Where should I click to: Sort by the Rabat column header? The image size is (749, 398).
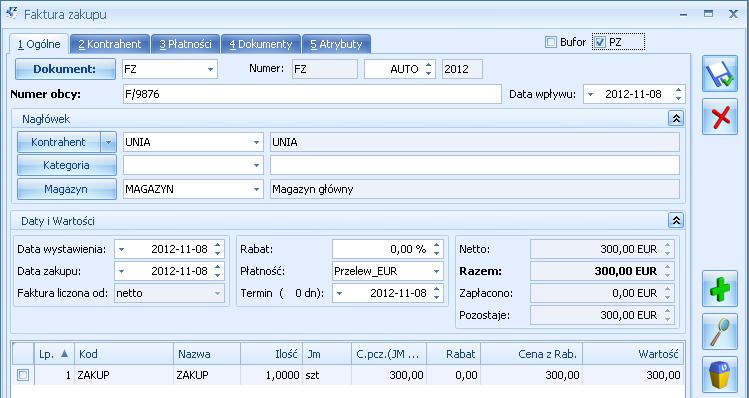(454, 354)
